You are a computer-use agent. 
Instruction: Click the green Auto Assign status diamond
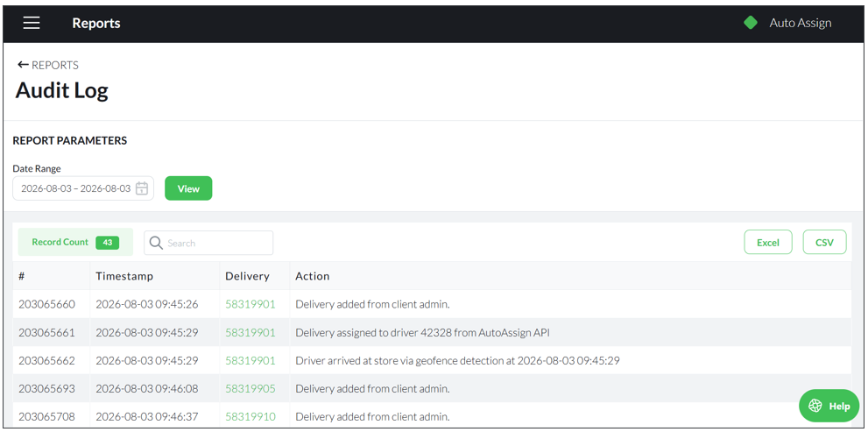(751, 23)
